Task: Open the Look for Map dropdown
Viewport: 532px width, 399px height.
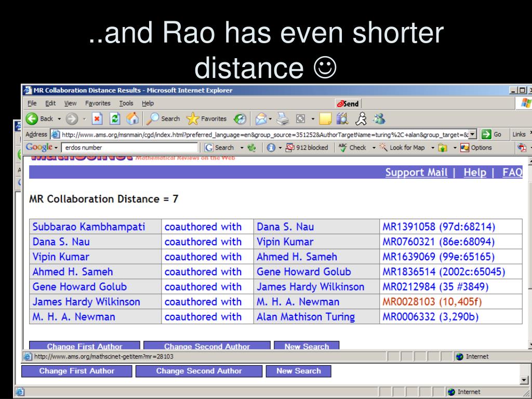Action: coord(433,148)
